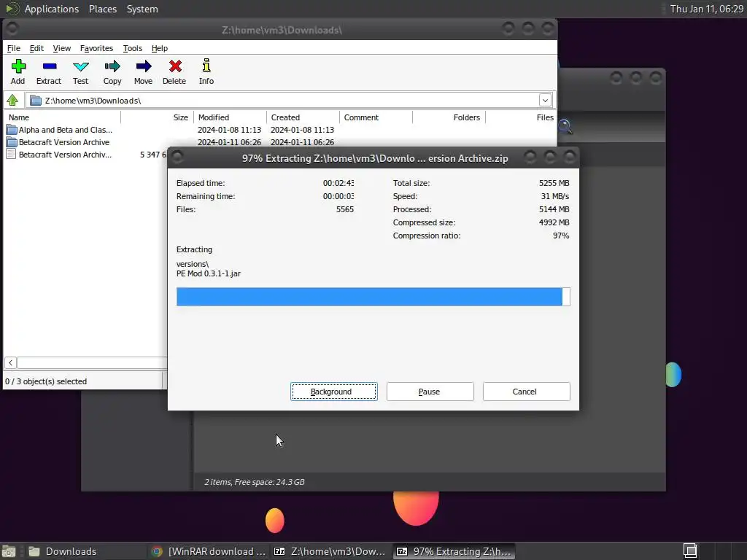Image resolution: width=747 pixels, height=560 pixels.
Task: Open Edit menu in 7-Zip
Action: point(36,48)
